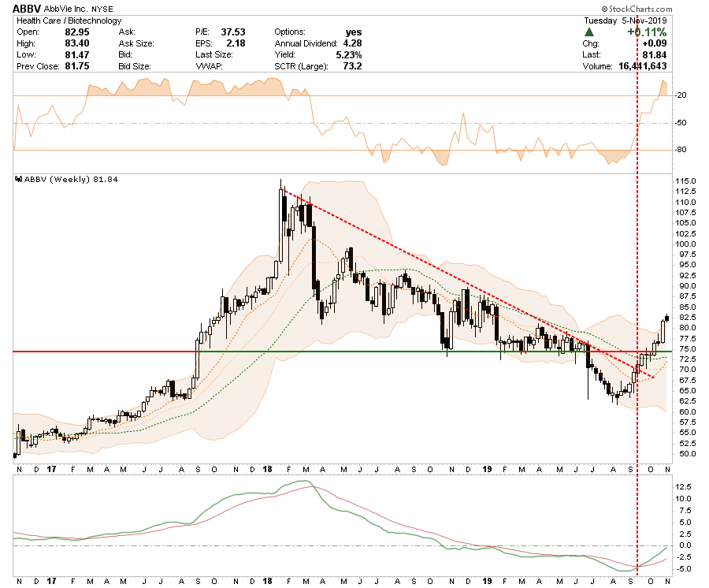Click the P/E value 37.53
The image size is (709, 588).
point(233,32)
